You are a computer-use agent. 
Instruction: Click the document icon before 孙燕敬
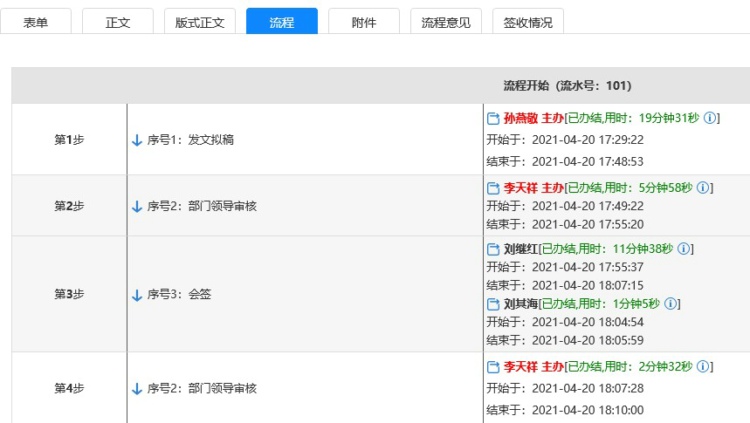point(493,118)
